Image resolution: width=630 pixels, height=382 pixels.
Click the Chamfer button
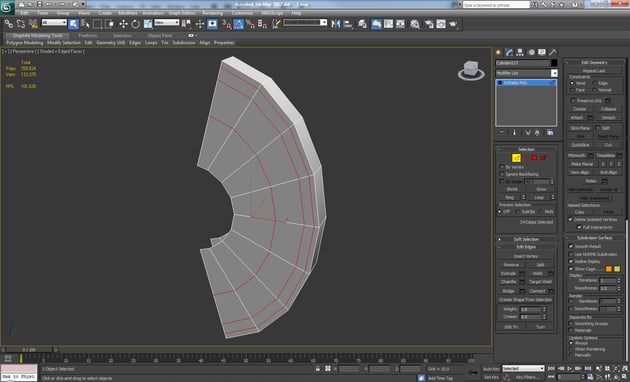click(x=509, y=282)
